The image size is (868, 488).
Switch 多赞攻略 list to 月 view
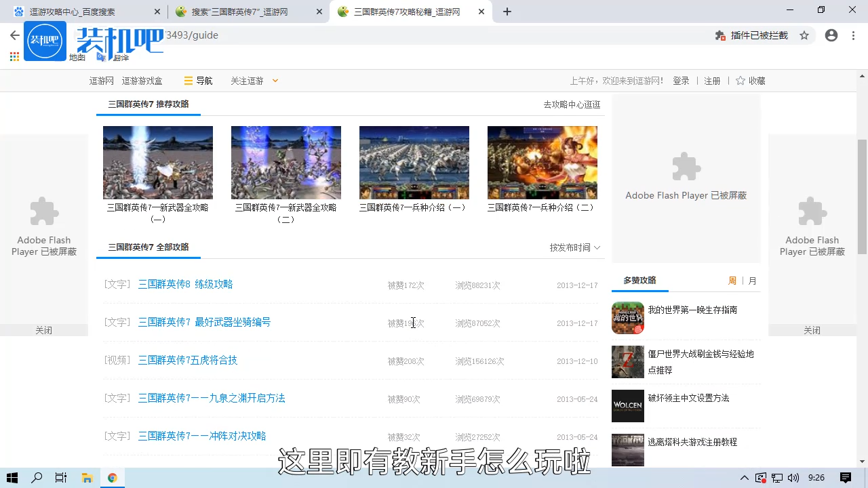tap(753, 280)
